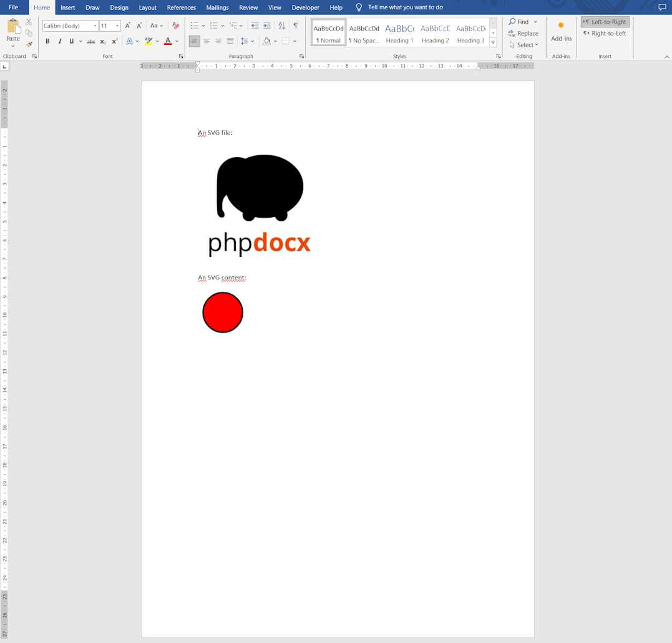This screenshot has height=643, width=672.
Task: Click the Find button
Action: pyautogui.click(x=519, y=22)
